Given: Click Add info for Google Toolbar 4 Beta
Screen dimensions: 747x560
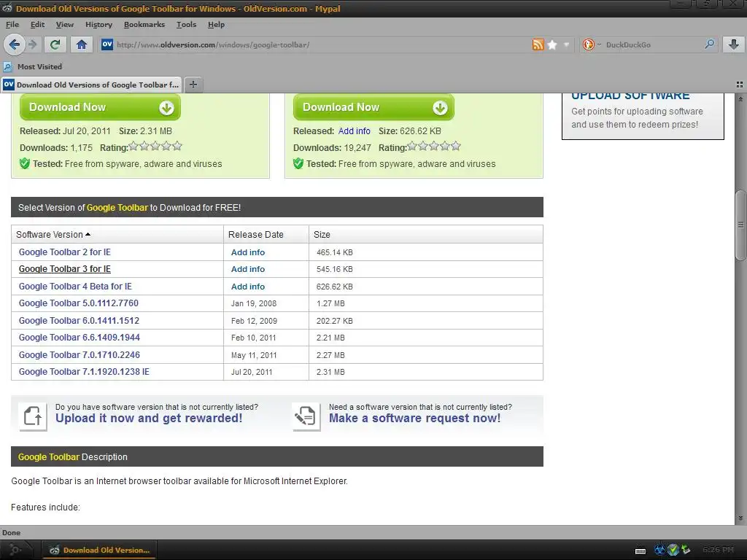Looking at the screenshot, I should click(x=248, y=287).
